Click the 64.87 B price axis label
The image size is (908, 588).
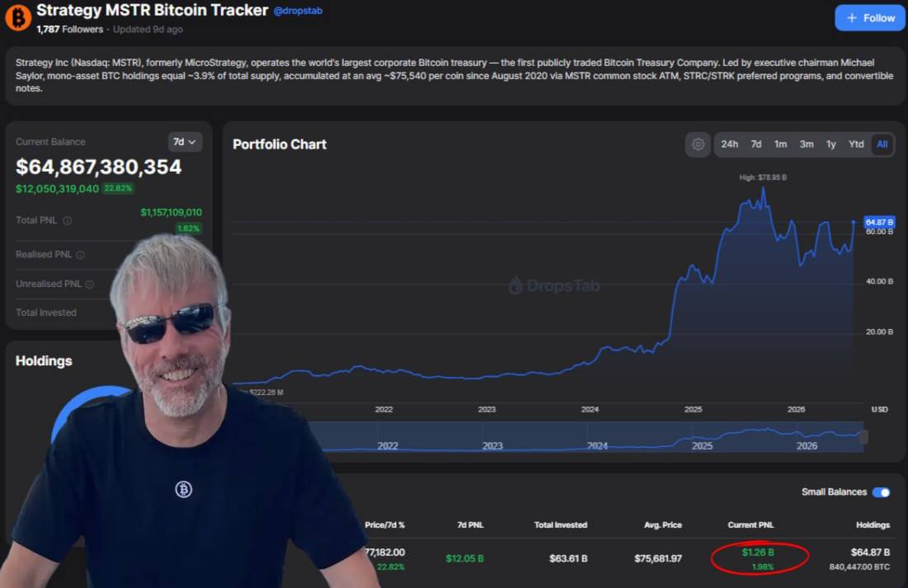pos(879,222)
